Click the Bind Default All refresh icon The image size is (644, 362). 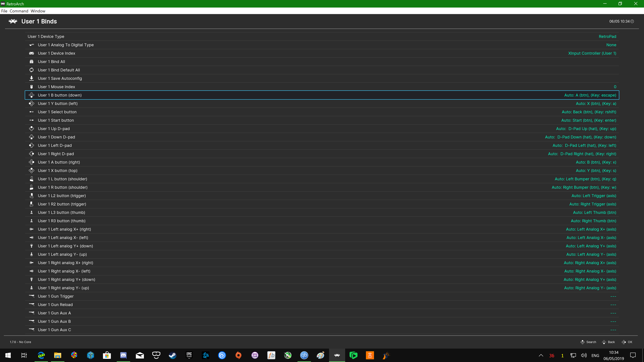coord(32,70)
